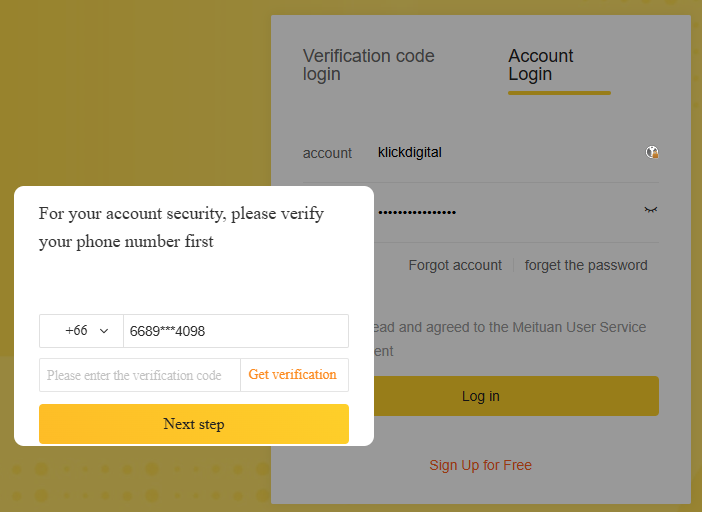The width and height of the screenshot is (702, 512).
Task: Click the account security verification message
Action: [x=182, y=227]
